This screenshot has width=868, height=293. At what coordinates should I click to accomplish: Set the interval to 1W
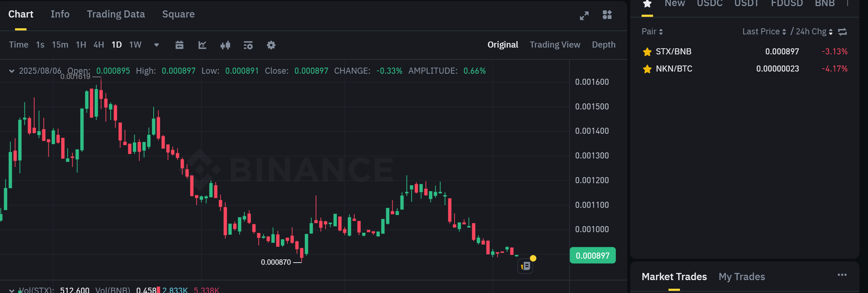click(x=135, y=45)
